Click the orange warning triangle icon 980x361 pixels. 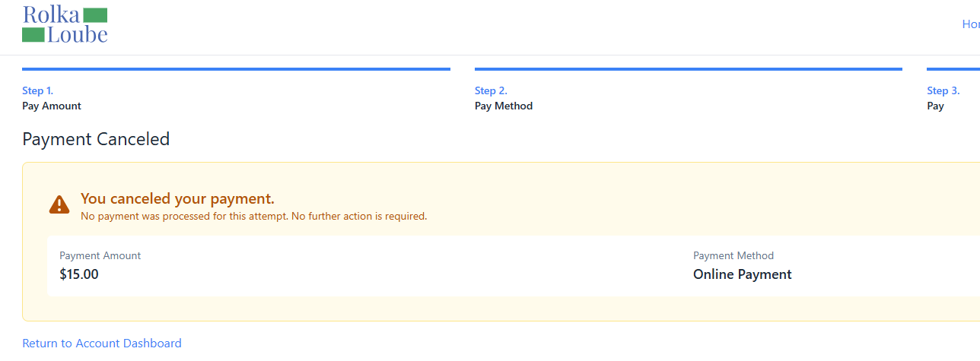tap(59, 204)
